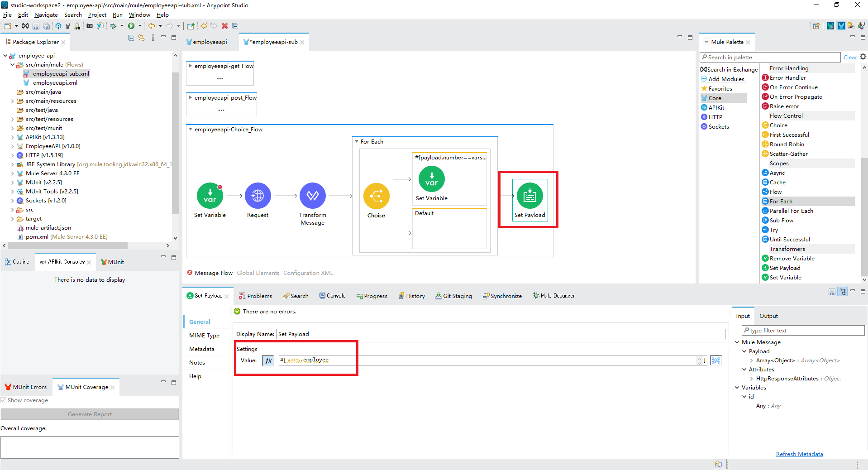Click the green Run toolbar button
Viewport: 868px width, 471px height.
pyautogui.click(x=131, y=26)
